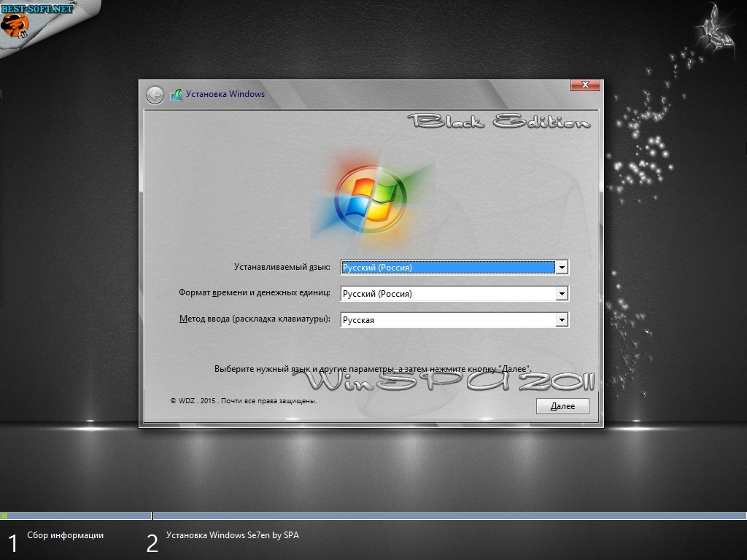Click the Windows Setup title icon
The width and height of the screenshot is (747, 560).
[177, 95]
